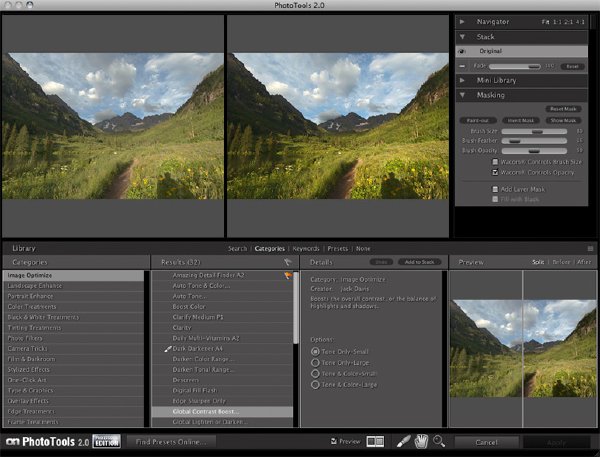Viewport: 600px width, 457px height.
Task: Select the masking brush tool icon
Action: 403,441
